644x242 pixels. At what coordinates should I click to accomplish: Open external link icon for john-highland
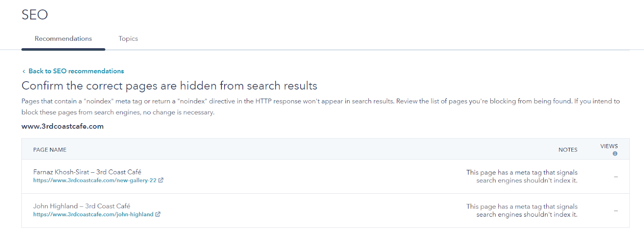coord(158,214)
